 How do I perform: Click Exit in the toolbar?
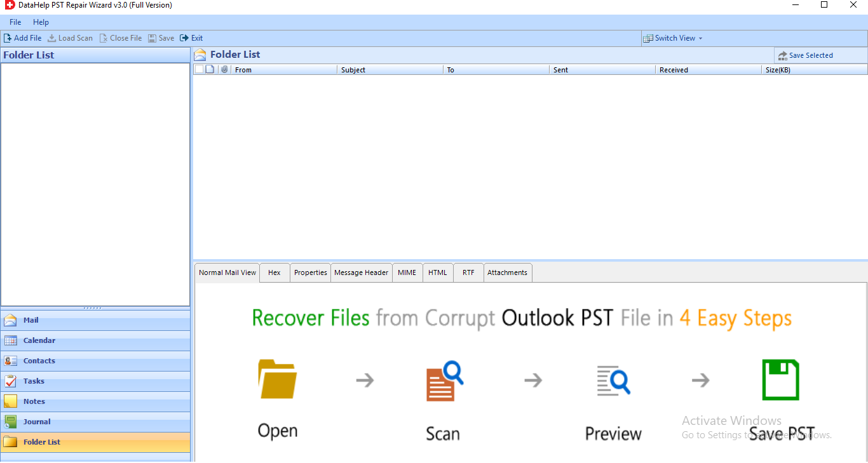[x=191, y=38]
